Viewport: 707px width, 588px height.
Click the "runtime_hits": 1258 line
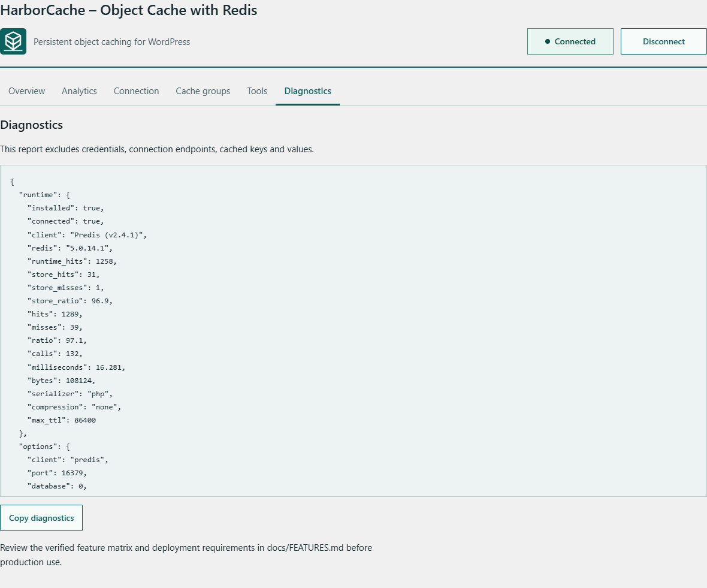click(x=72, y=261)
